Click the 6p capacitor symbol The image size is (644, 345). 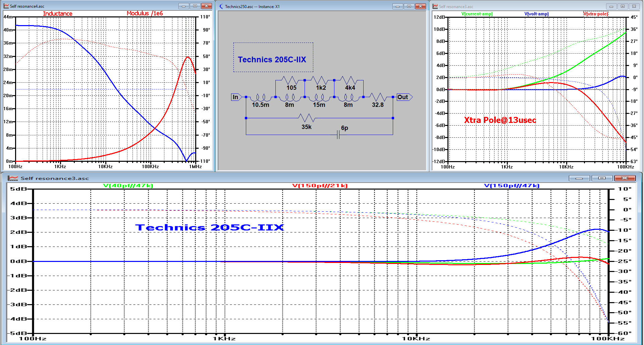[x=338, y=135]
